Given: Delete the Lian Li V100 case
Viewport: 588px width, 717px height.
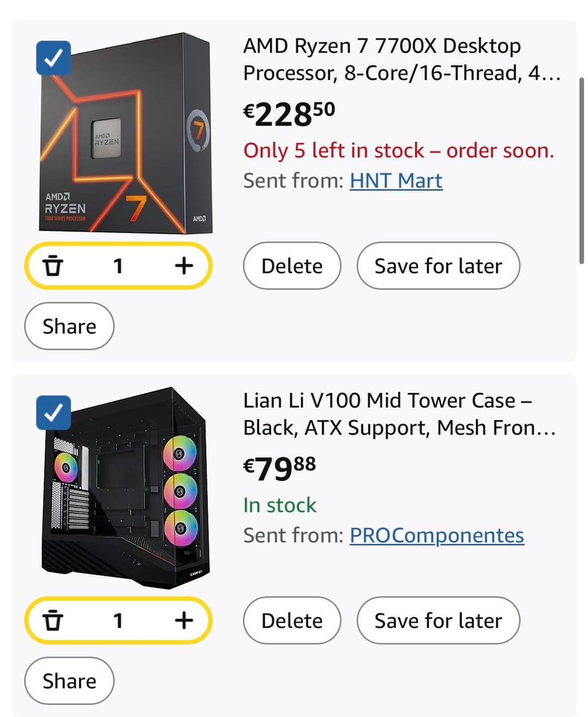Looking at the screenshot, I should [x=292, y=621].
